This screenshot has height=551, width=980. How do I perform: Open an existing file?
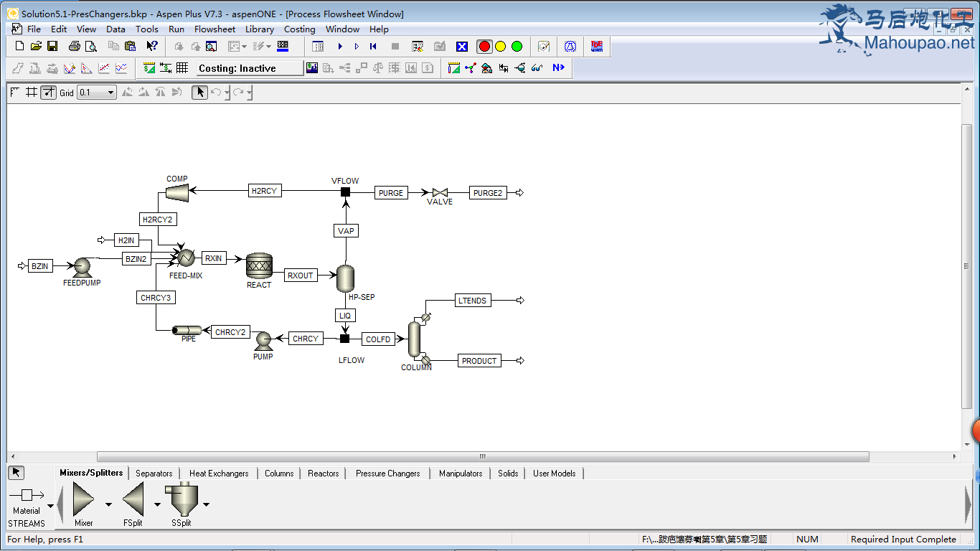pos(36,46)
